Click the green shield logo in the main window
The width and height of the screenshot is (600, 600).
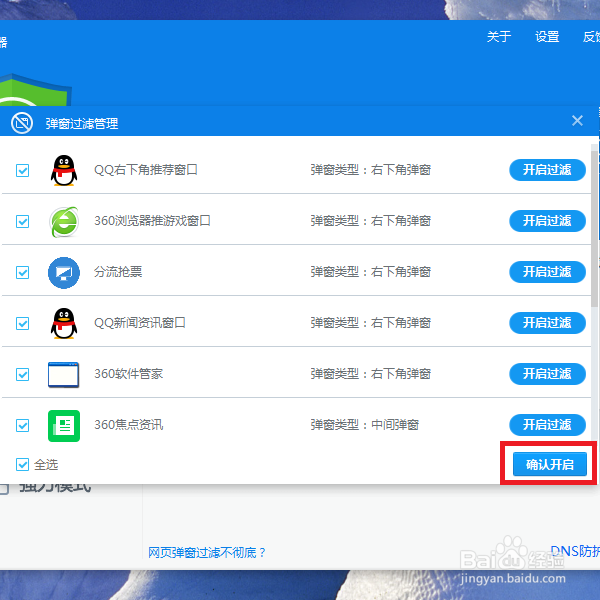click(x=34, y=90)
